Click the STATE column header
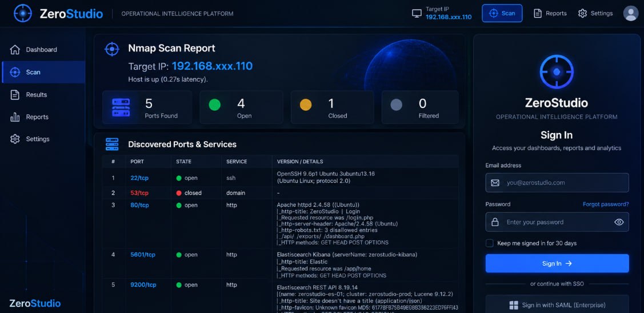Screen dimensions: 644x313 click(183, 162)
